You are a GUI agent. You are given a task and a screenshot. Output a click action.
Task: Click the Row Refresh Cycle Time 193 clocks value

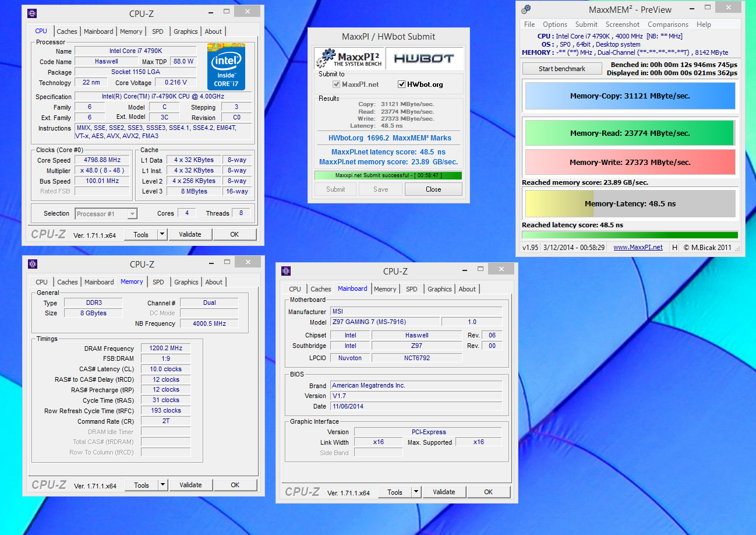165,410
